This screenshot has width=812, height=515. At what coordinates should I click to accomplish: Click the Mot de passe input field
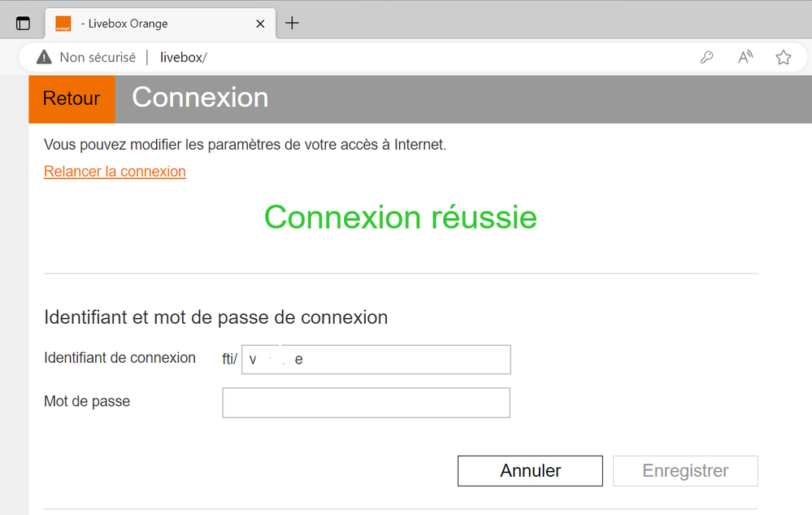pyautogui.click(x=366, y=402)
